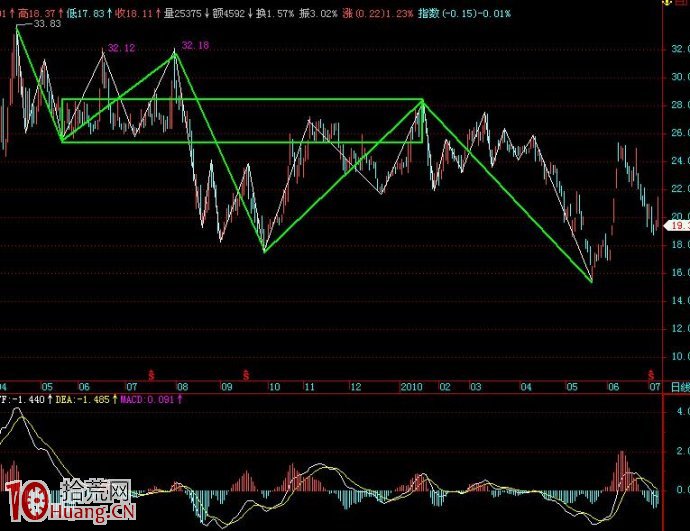Click the turnover amount 额4592 readout
690x531 pixels.
click(228, 14)
